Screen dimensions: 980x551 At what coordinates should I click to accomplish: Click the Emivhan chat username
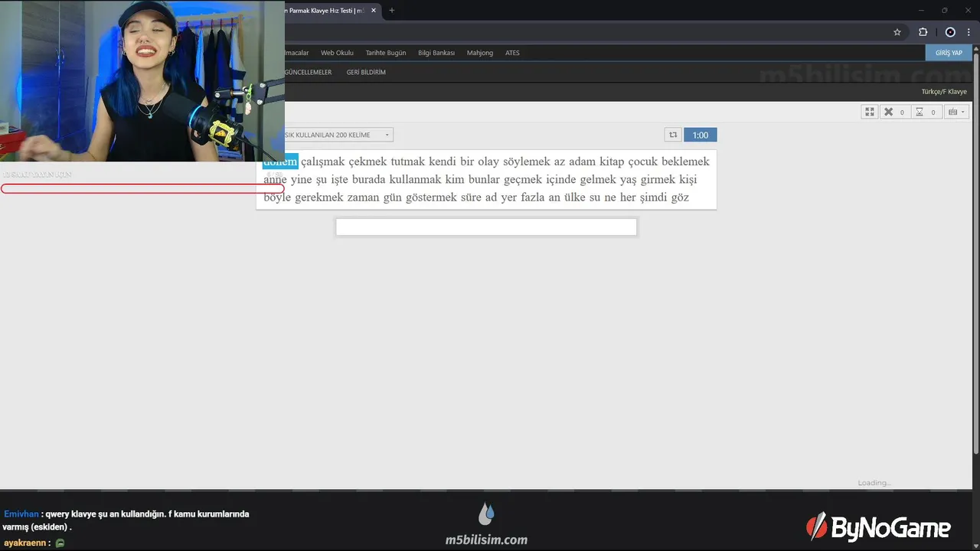click(21, 514)
